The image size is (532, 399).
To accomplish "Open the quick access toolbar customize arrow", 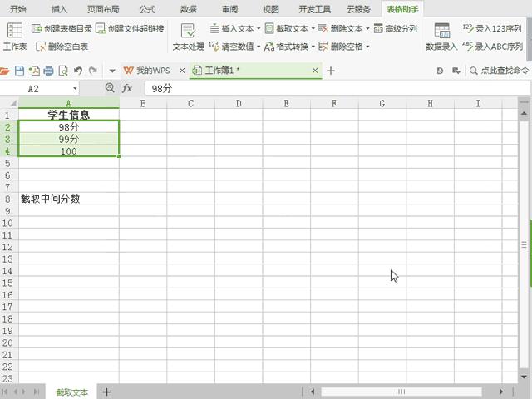I will pos(112,71).
